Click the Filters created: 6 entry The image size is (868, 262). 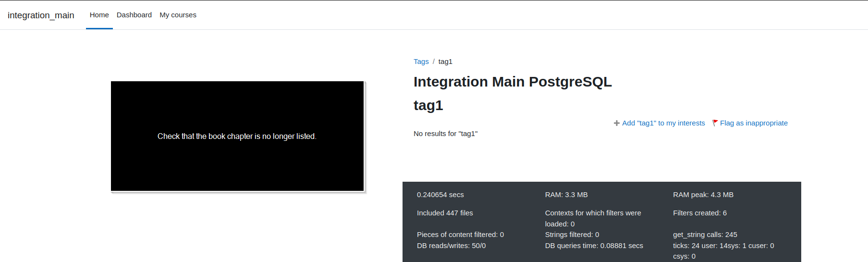coord(700,213)
